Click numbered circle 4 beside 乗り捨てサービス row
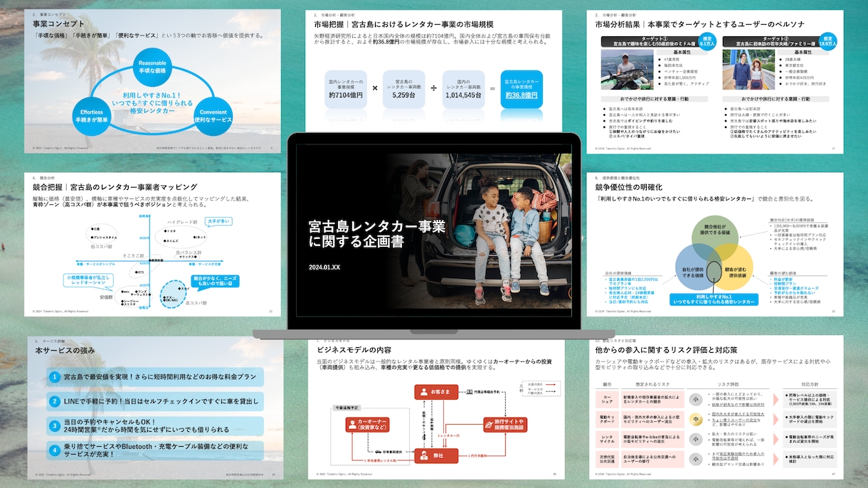Viewport: 868px width, 488px height. (x=55, y=450)
